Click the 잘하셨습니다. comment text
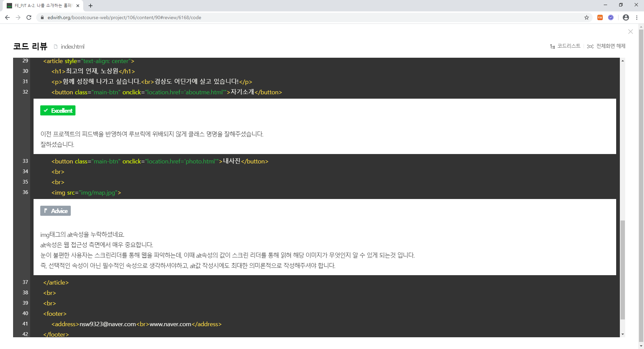 57,144
